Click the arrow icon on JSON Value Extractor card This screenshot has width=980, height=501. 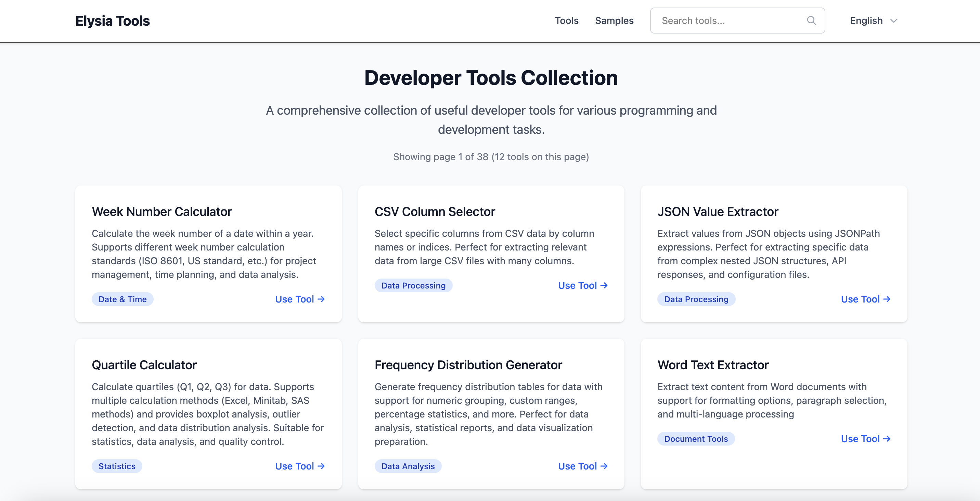887,299
